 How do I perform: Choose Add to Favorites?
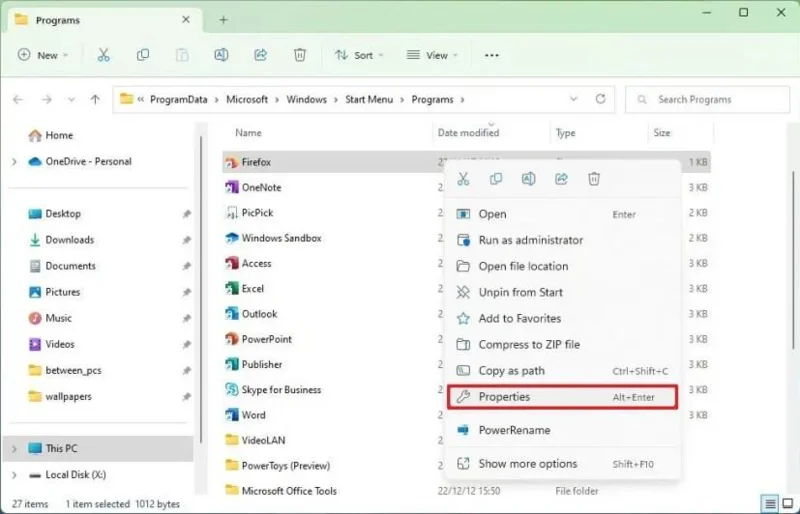tap(563, 319)
